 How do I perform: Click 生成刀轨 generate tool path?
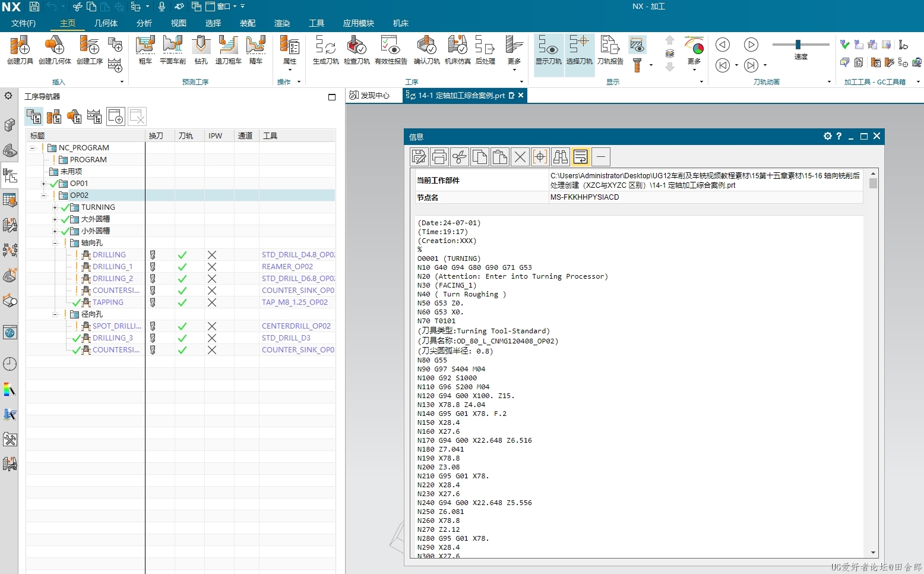(x=325, y=50)
